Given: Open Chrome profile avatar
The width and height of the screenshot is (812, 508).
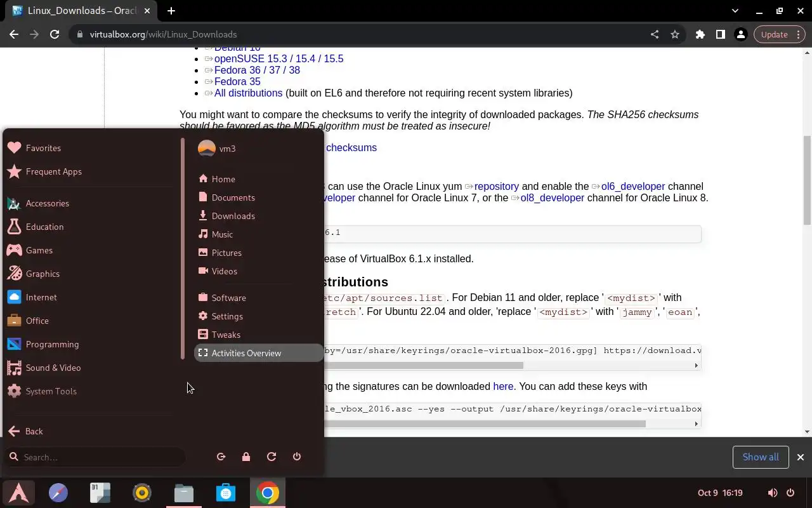Looking at the screenshot, I should 741,34.
